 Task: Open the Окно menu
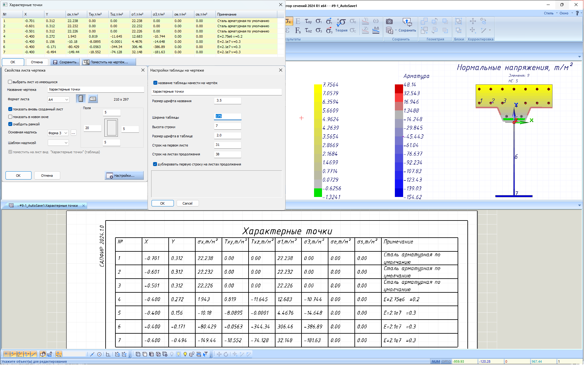564,13
